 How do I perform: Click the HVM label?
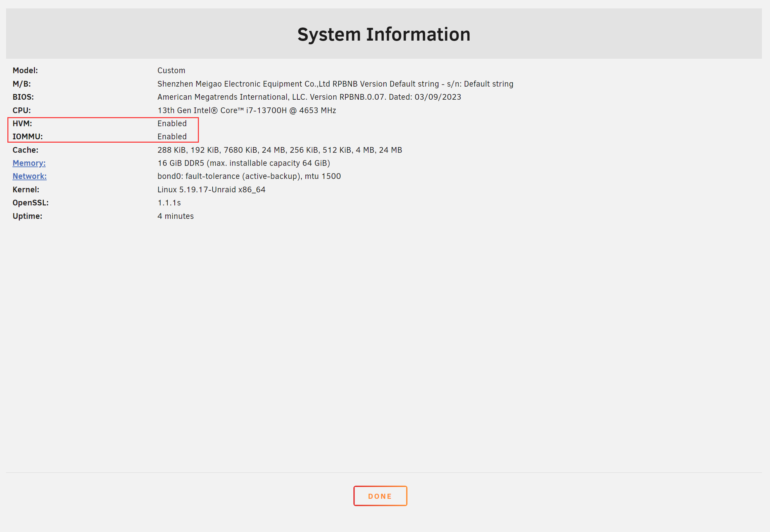coord(22,124)
